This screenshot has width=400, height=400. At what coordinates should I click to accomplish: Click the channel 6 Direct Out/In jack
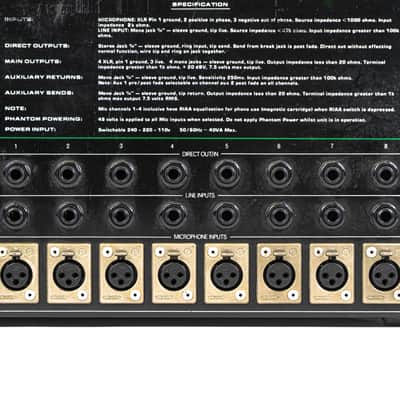point(279,174)
